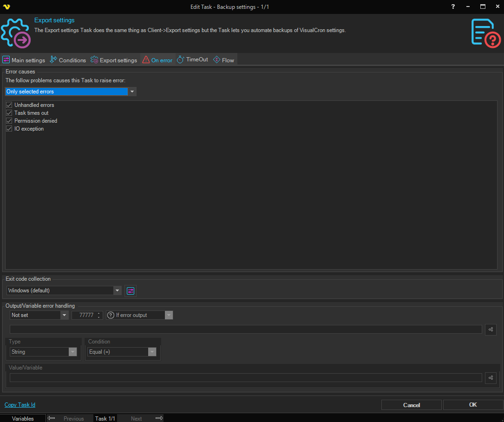Click the help document icon at top right
This screenshot has height=422, width=504.
click(486, 33)
